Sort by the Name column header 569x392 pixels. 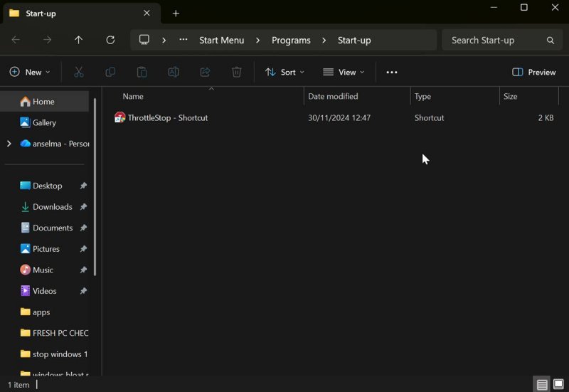133,97
